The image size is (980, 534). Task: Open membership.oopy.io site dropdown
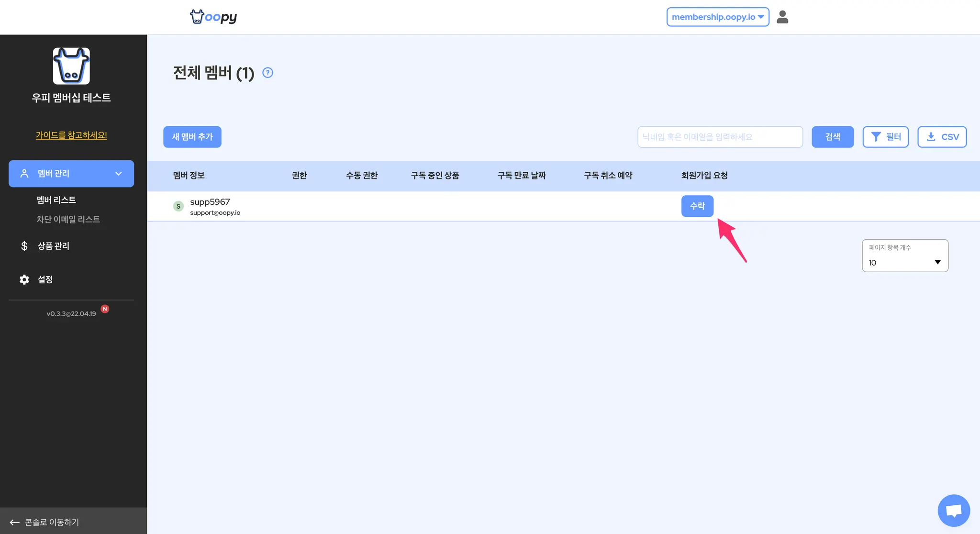(718, 17)
